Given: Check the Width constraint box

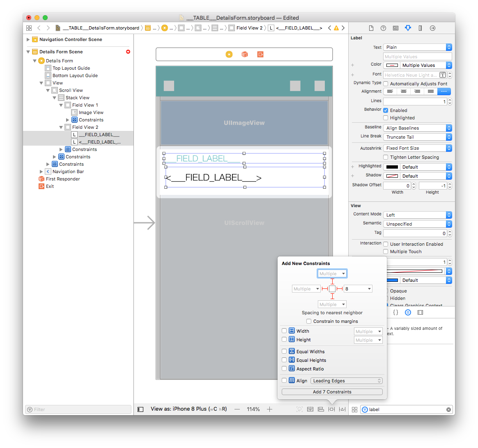Looking at the screenshot, I should 284,331.
